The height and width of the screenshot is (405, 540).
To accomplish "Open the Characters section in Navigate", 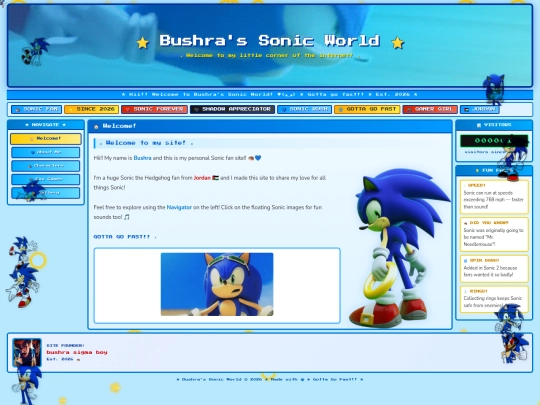I will [x=46, y=166].
